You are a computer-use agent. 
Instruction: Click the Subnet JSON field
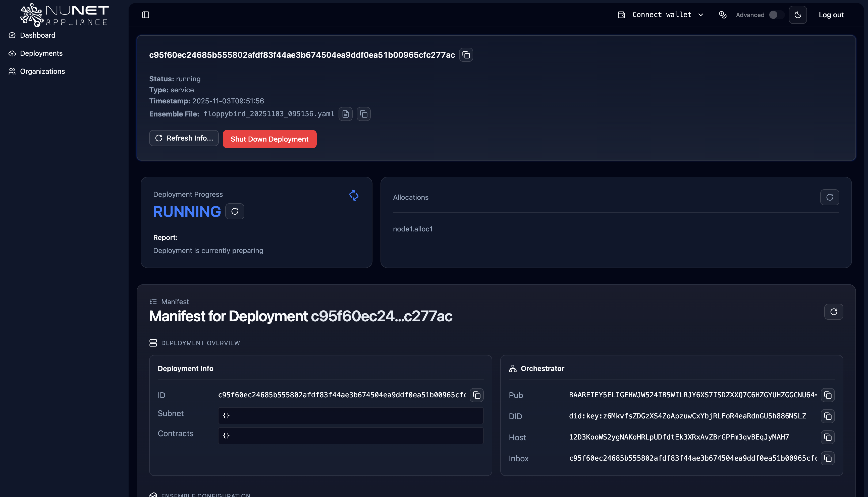[x=350, y=415]
